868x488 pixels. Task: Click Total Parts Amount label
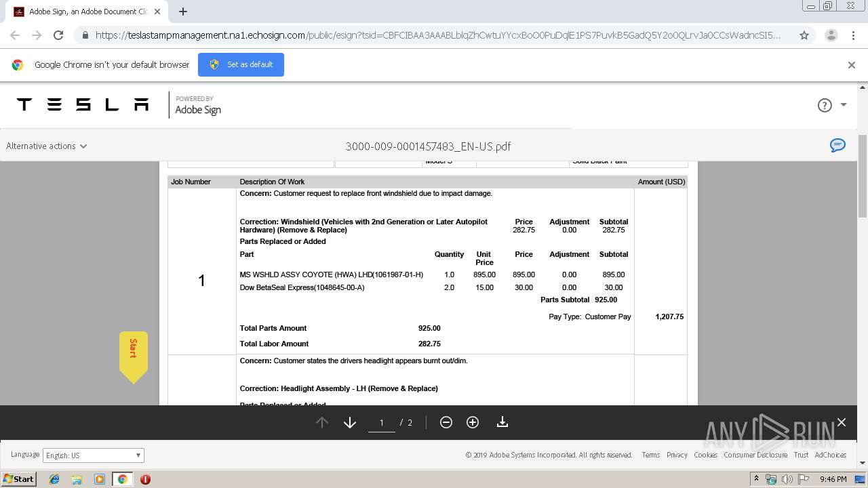coord(273,328)
